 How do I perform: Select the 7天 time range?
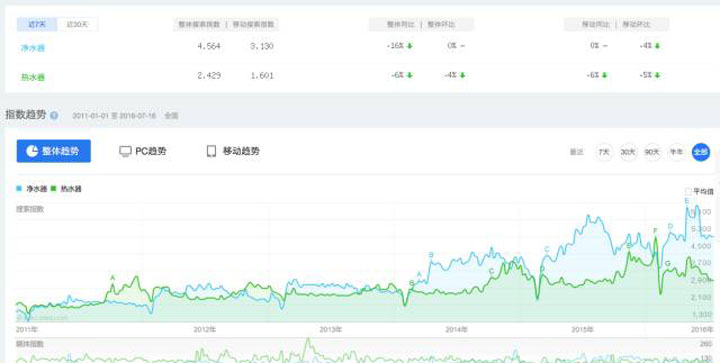pyautogui.click(x=604, y=152)
